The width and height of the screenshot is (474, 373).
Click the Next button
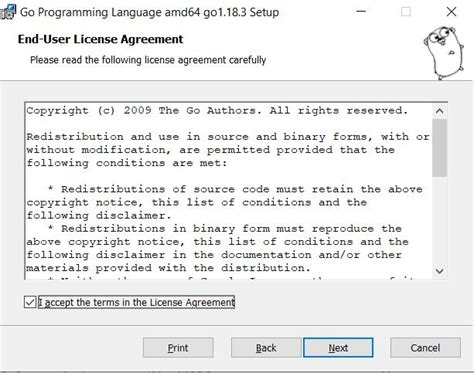(338, 348)
